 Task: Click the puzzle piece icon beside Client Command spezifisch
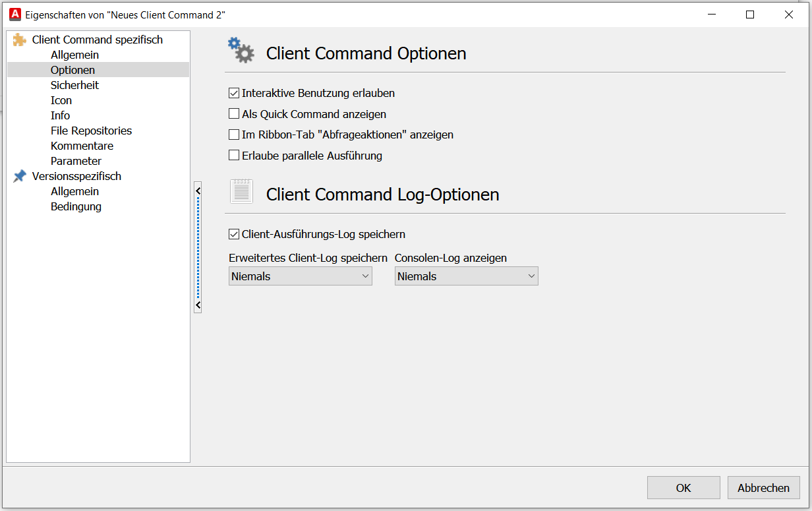coord(20,40)
